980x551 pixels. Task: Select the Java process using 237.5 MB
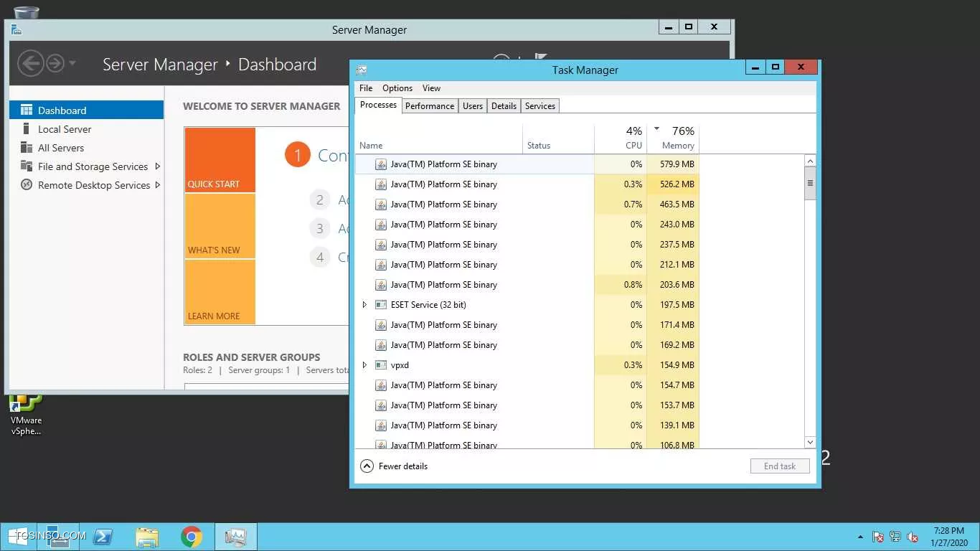[x=527, y=245]
